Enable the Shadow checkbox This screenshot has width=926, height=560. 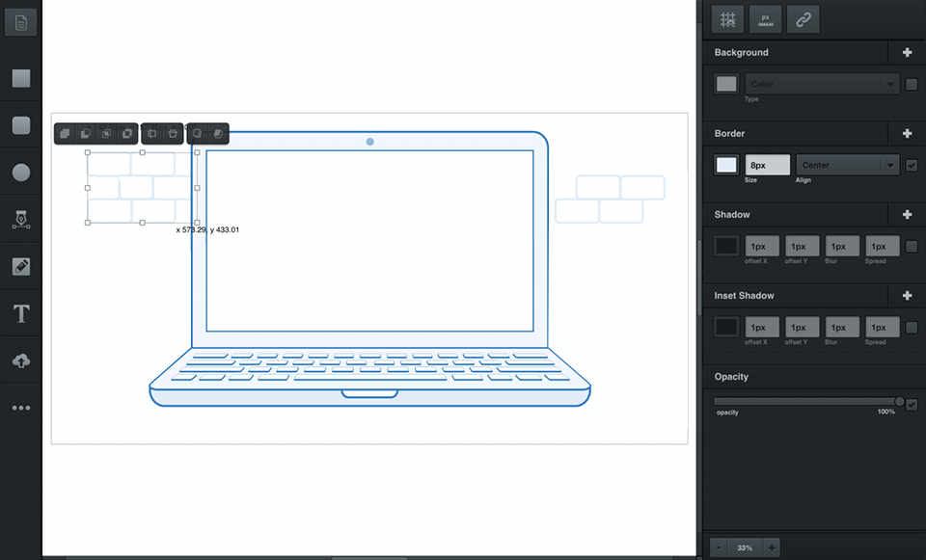pos(912,246)
